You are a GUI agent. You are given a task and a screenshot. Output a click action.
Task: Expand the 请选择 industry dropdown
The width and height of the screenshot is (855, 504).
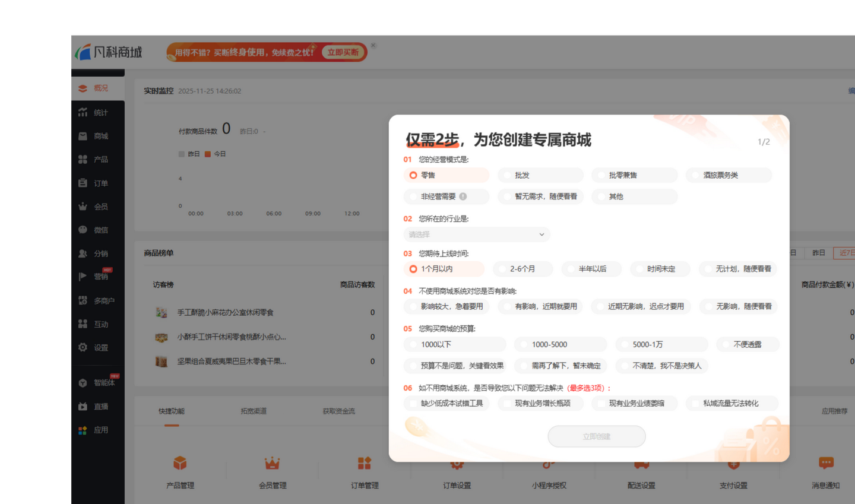tap(476, 234)
